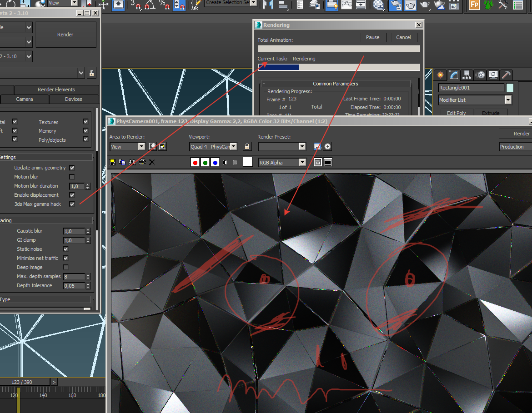
Task: Print the rendered image
Action: point(142,162)
